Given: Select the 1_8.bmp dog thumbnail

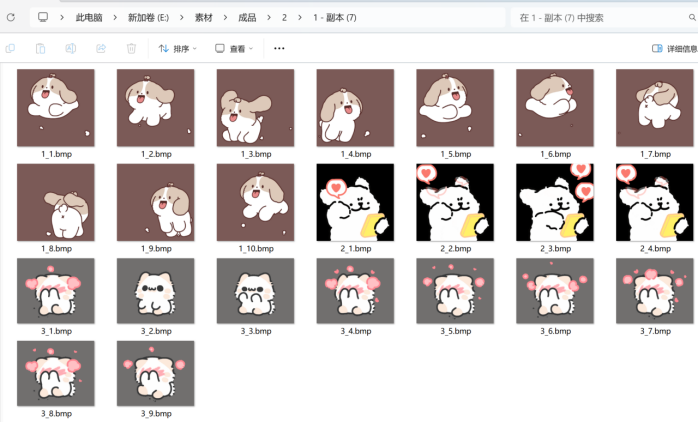Looking at the screenshot, I should [x=56, y=202].
